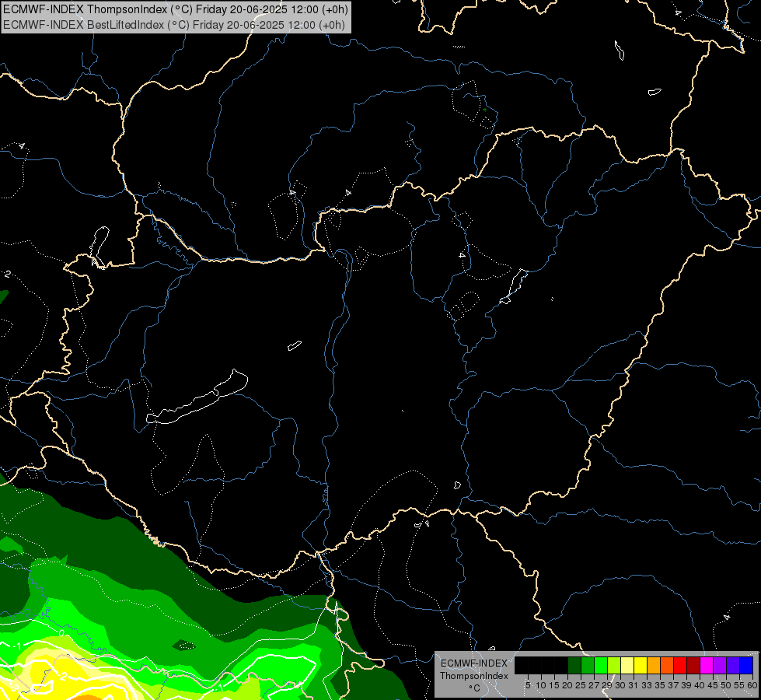Image resolution: width=761 pixels, height=700 pixels.
Task: Click the legend tick value 35
Action: pos(660,685)
